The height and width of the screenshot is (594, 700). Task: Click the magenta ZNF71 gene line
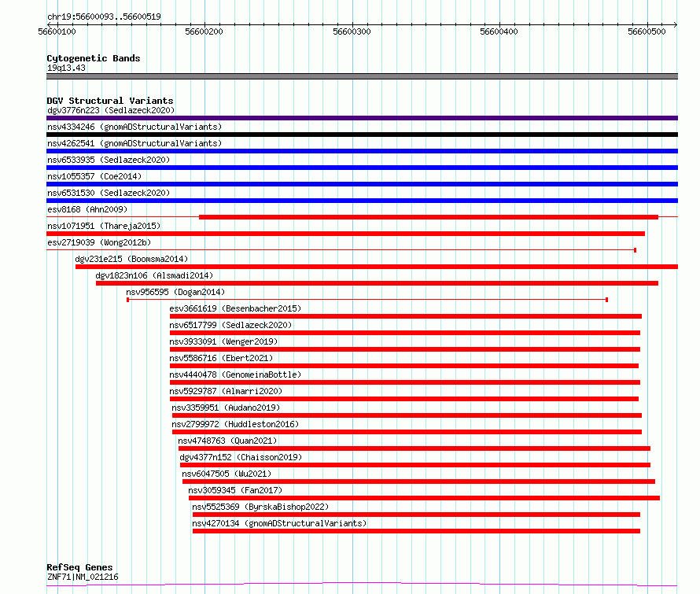pos(362,585)
